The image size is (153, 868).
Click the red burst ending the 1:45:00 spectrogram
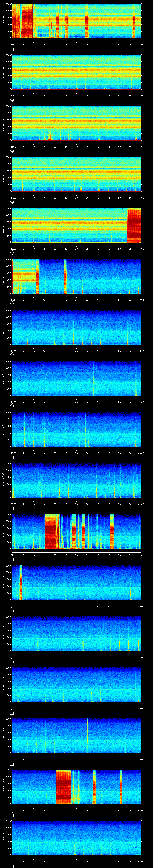click(134, 225)
